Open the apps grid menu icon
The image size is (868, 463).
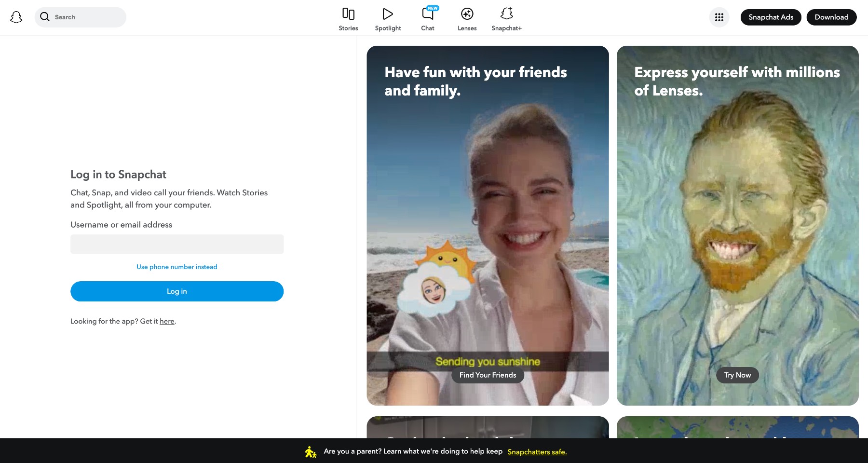pyautogui.click(x=719, y=17)
